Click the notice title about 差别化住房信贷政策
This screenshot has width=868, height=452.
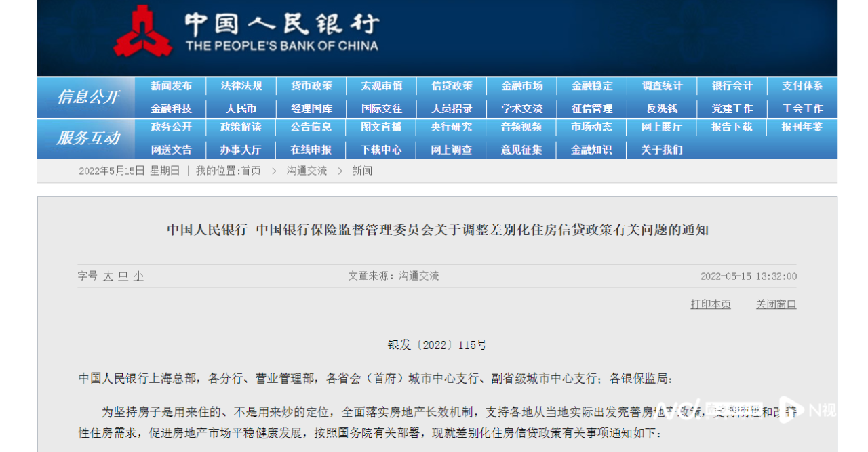pyautogui.click(x=438, y=230)
